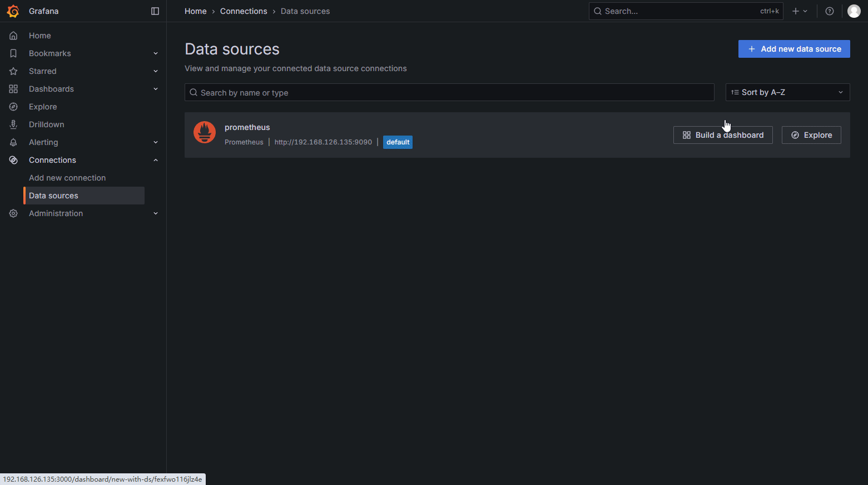Open the user profile avatar
Screen dimensions: 868x485
tap(854, 11)
